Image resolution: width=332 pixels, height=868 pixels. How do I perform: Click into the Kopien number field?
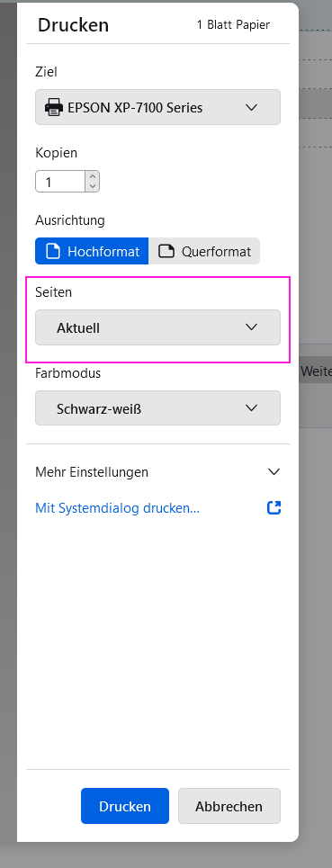tap(60, 182)
